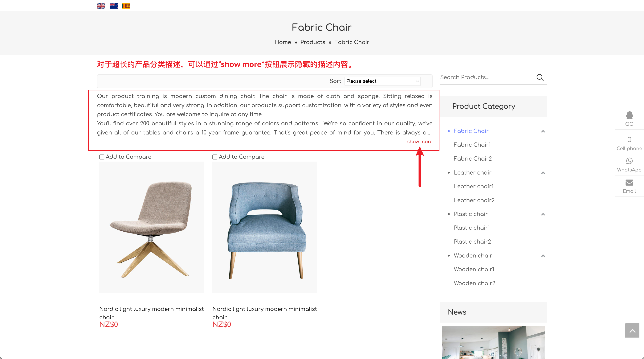
Task: Select Plastic chair1 subcategory
Action: 472,228
